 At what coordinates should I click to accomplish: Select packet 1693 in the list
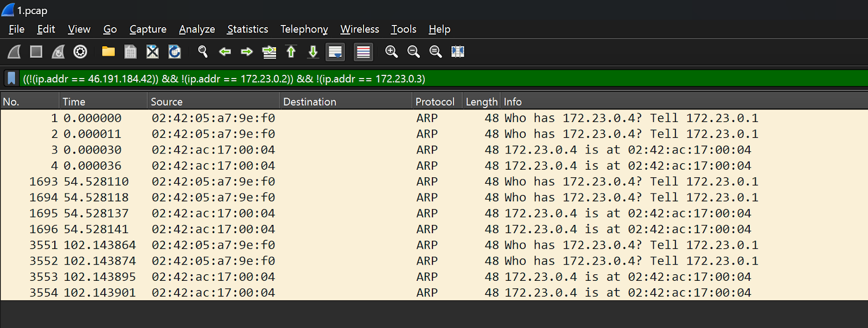(x=434, y=181)
